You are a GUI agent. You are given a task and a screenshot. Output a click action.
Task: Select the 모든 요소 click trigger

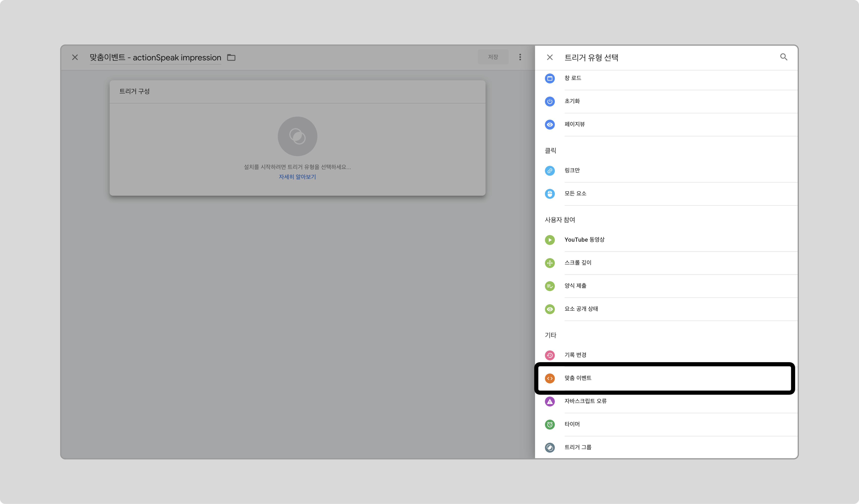666,194
